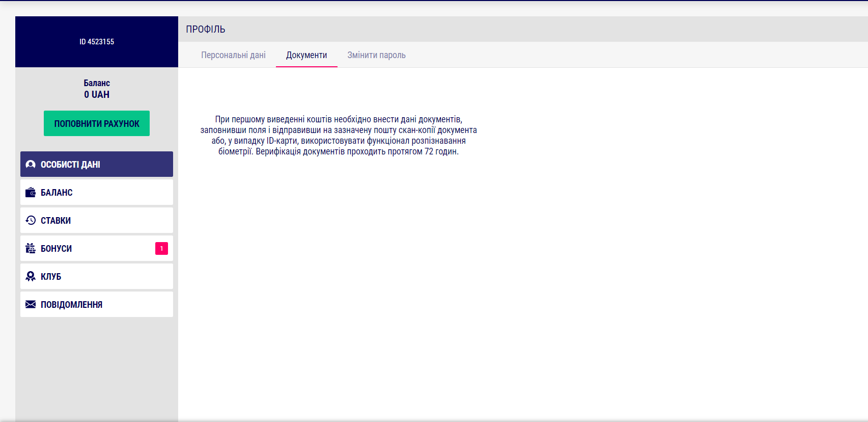Switch to the Персональні дані tab
This screenshot has height=422, width=868.
pyautogui.click(x=233, y=55)
